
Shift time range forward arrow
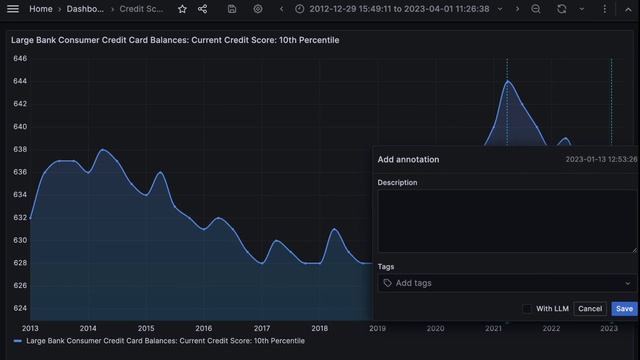[x=518, y=9]
